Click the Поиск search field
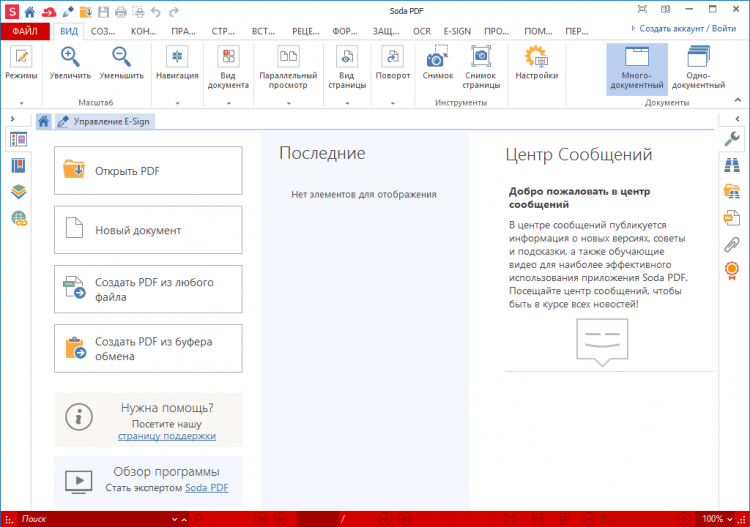 [x=93, y=519]
